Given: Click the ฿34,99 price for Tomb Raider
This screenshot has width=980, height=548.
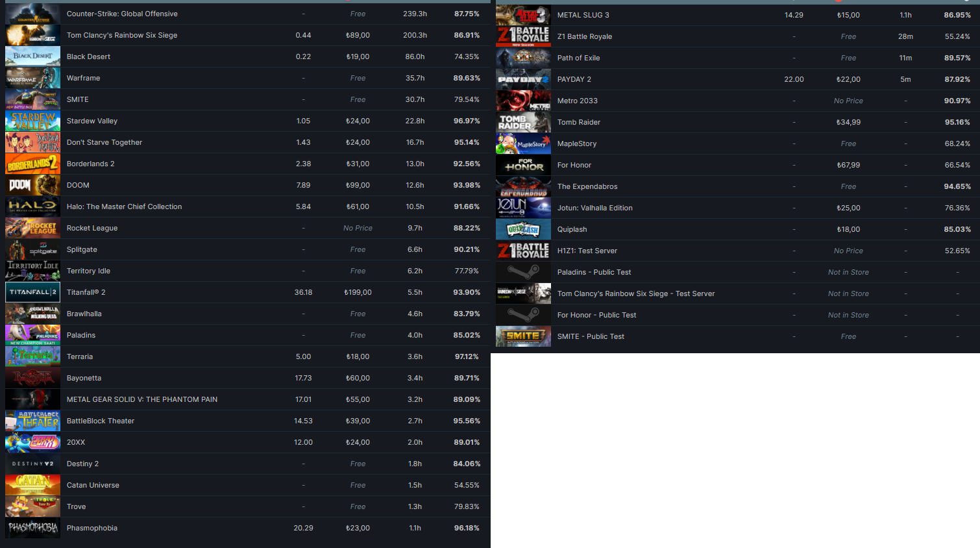Looking at the screenshot, I should pos(848,122).
